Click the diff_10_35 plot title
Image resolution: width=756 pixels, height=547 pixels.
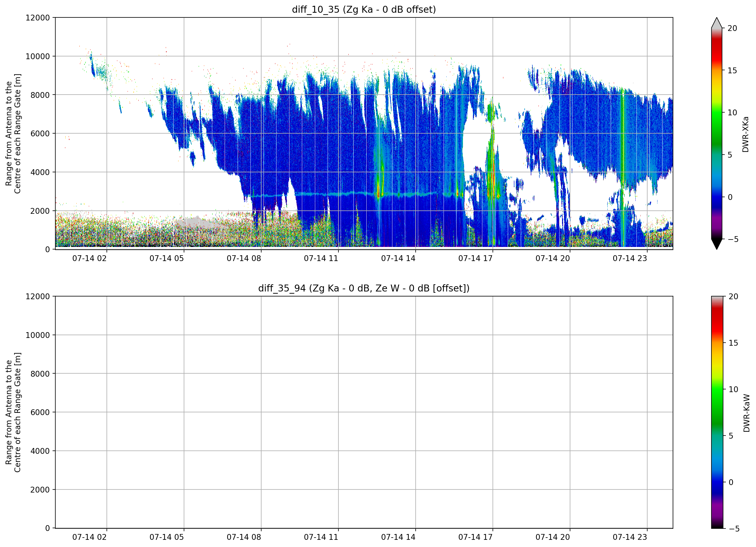coord(364,9)
